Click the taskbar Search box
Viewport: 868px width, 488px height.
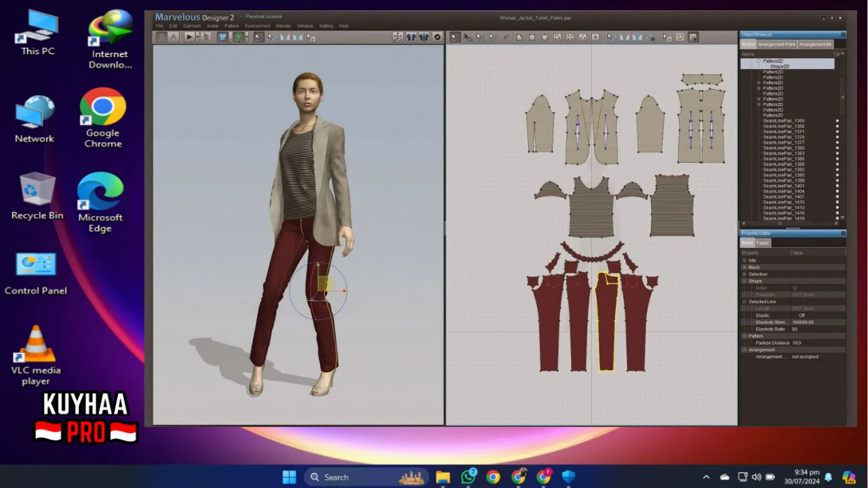tap(366, 477)
